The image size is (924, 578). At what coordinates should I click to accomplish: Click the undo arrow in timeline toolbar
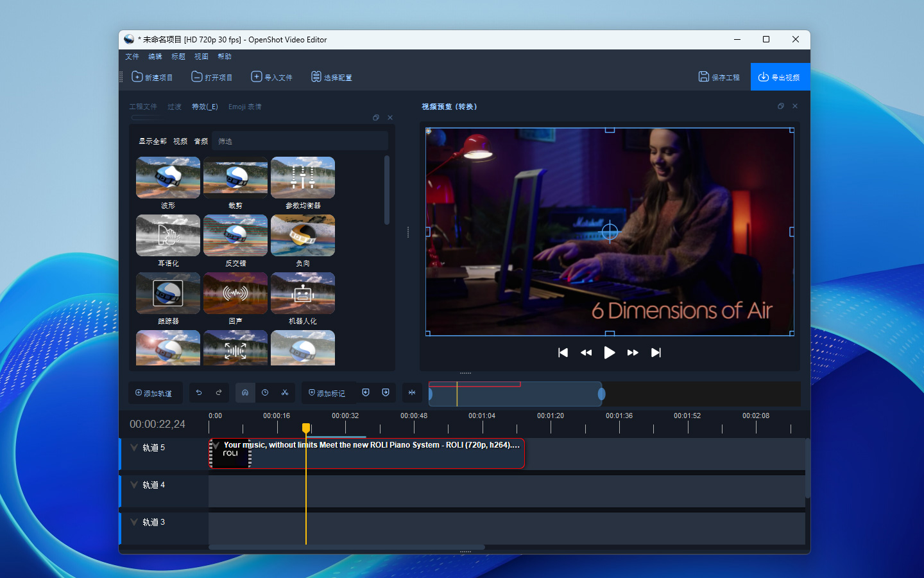click(x=199, y=392)
